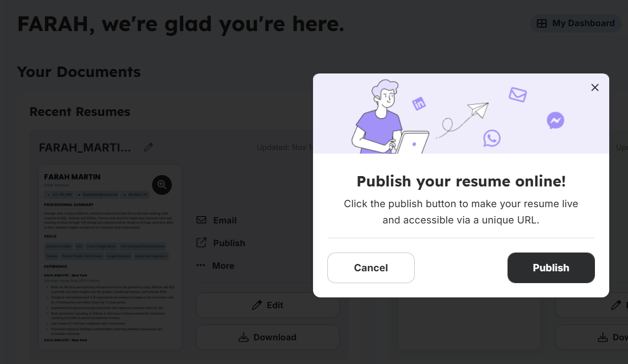Click the envelope Email icon
Image resolution: width=628 pixels, height=364 pixels.
(x=201, y=220)
